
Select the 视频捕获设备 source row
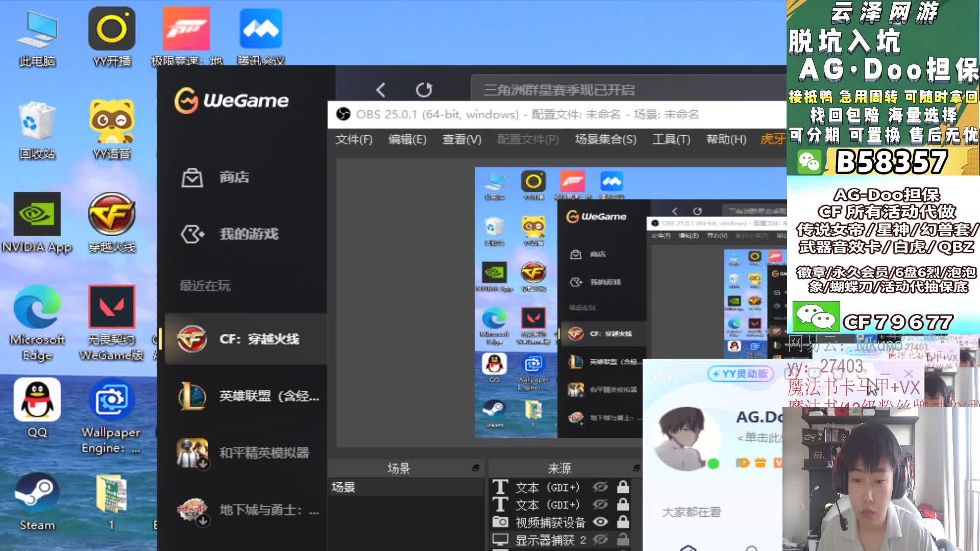(x=560, y=522)
